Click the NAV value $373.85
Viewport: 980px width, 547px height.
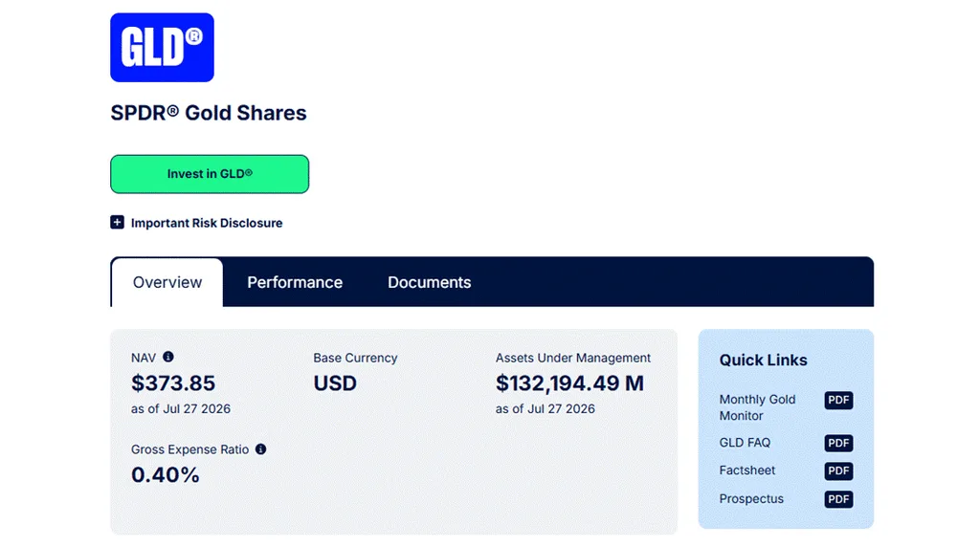tap(173, 383)
